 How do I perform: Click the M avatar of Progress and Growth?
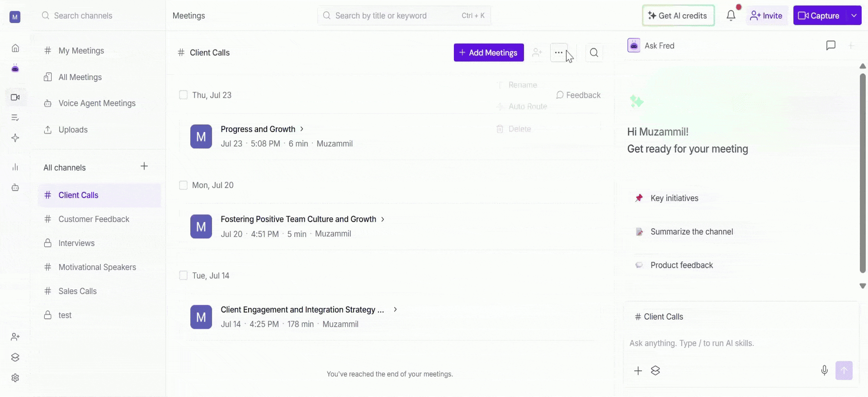pyautogui.click(x=201, y=137)
